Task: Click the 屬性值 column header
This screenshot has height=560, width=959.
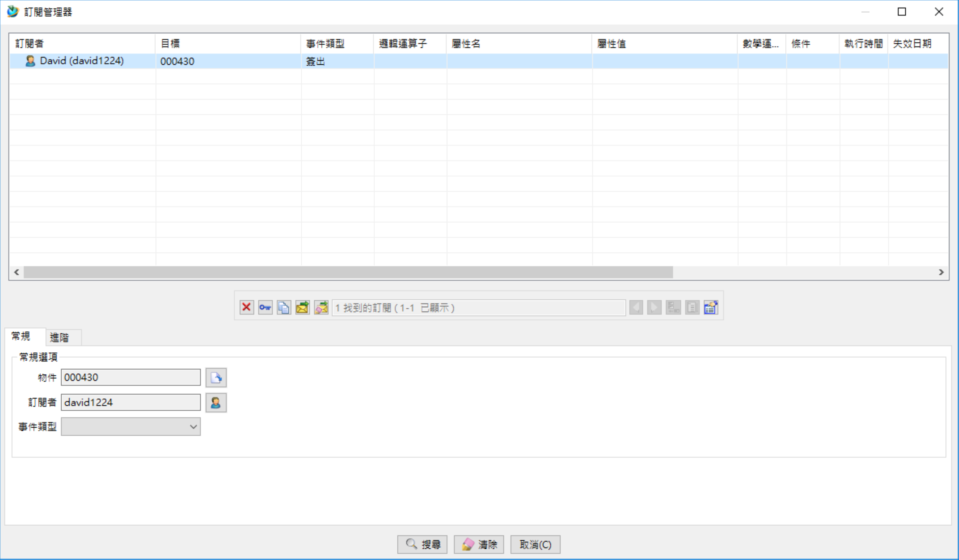Action: tap(664, 43)
